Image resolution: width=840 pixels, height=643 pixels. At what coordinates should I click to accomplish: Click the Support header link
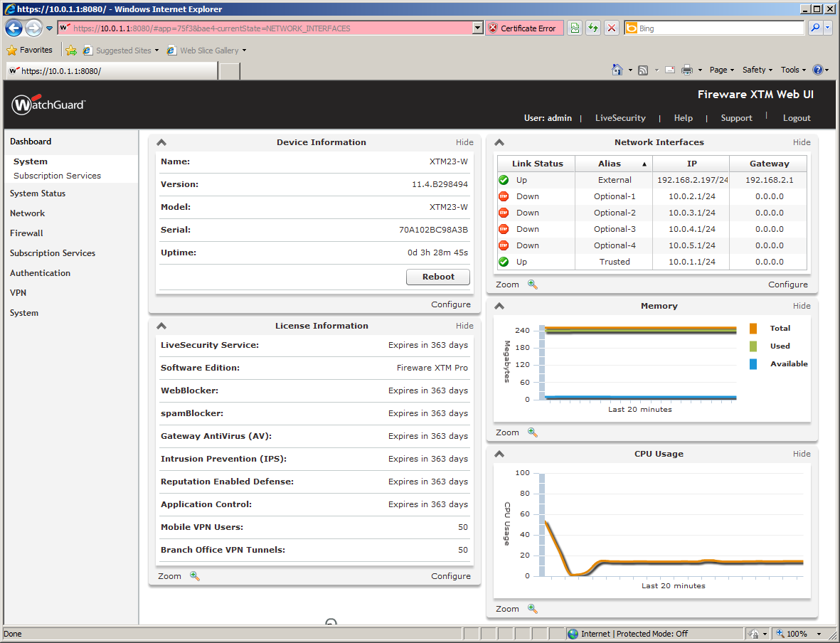[737, 118]
